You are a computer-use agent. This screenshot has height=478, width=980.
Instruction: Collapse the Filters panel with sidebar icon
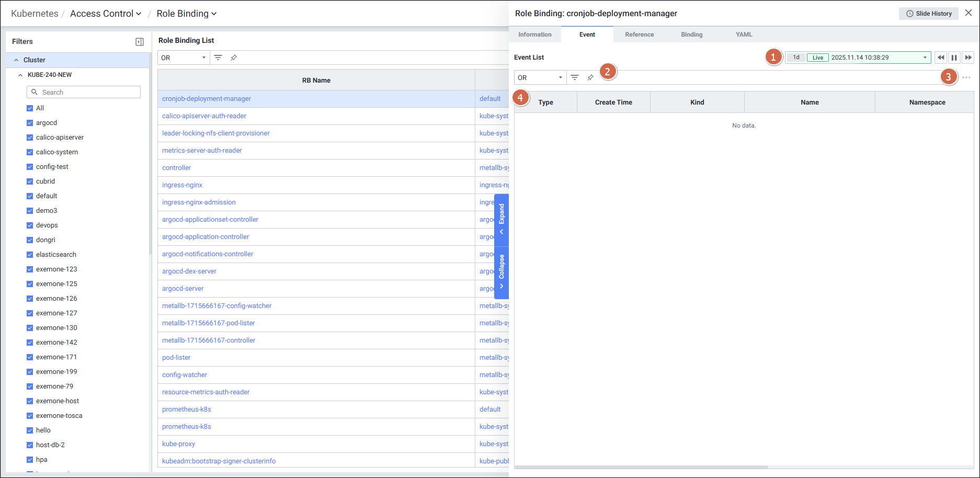[x=140, y=42]
